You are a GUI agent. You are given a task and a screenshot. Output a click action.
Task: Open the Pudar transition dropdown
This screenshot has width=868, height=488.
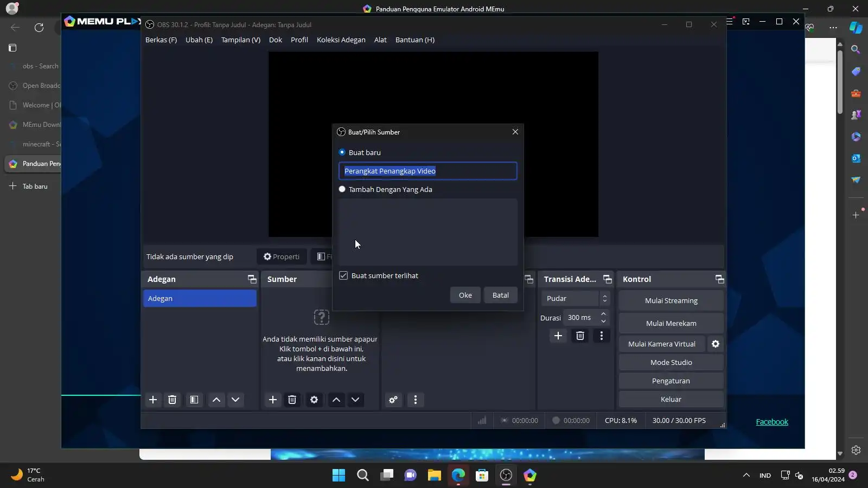tap(576, 298)
